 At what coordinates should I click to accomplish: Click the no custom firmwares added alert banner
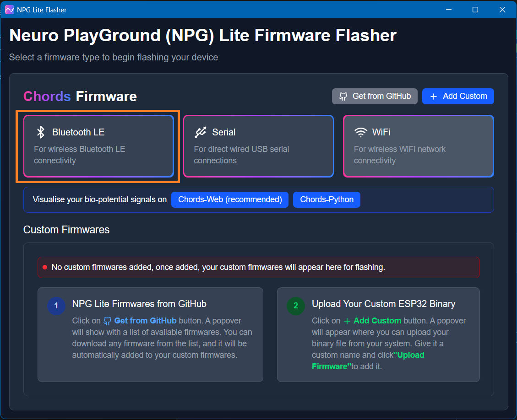pos(258,267)
